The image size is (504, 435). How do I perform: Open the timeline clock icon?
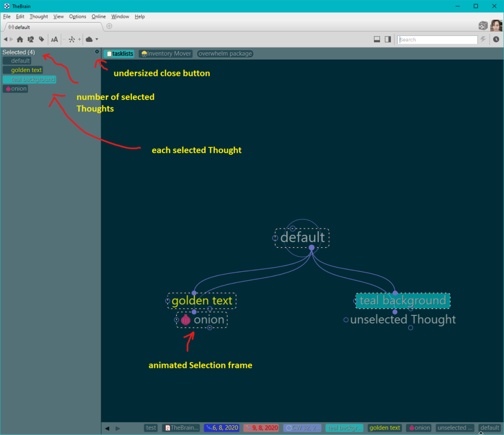point(496,39)
